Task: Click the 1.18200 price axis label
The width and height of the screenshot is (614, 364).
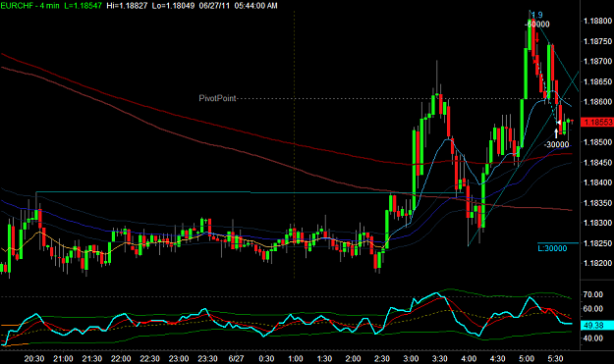Action: [597, 263]
